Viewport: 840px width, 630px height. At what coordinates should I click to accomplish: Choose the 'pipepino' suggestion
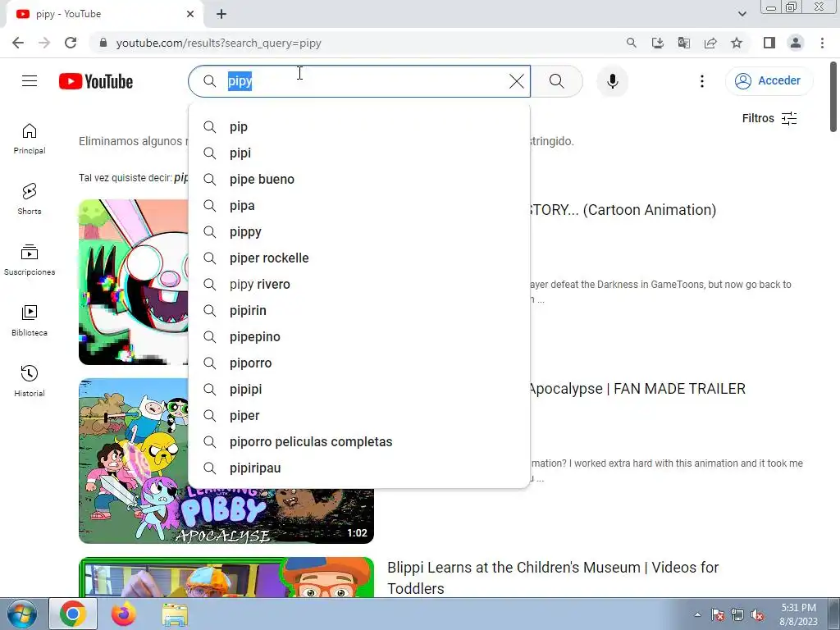[x=359, y=337]
